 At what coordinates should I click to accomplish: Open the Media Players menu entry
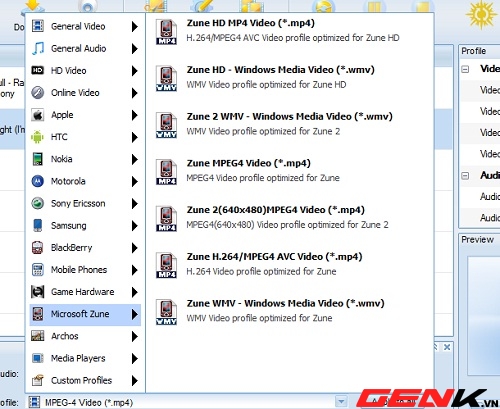85,358
